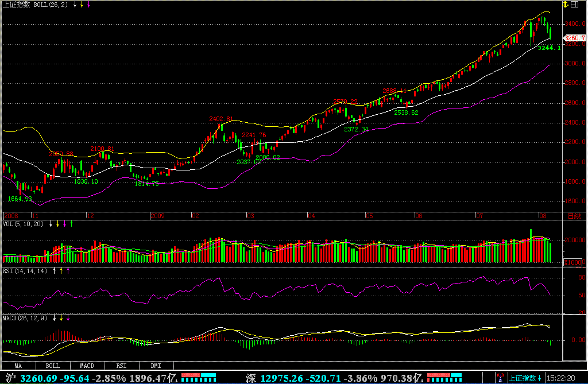Click the magenta VOL MA10 arrow indicator
Viewport: 588px width, 384px height.
[64, 224]
